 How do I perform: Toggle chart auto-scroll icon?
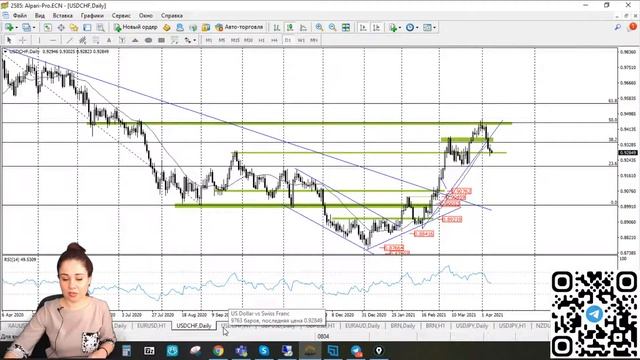(363, 27)
